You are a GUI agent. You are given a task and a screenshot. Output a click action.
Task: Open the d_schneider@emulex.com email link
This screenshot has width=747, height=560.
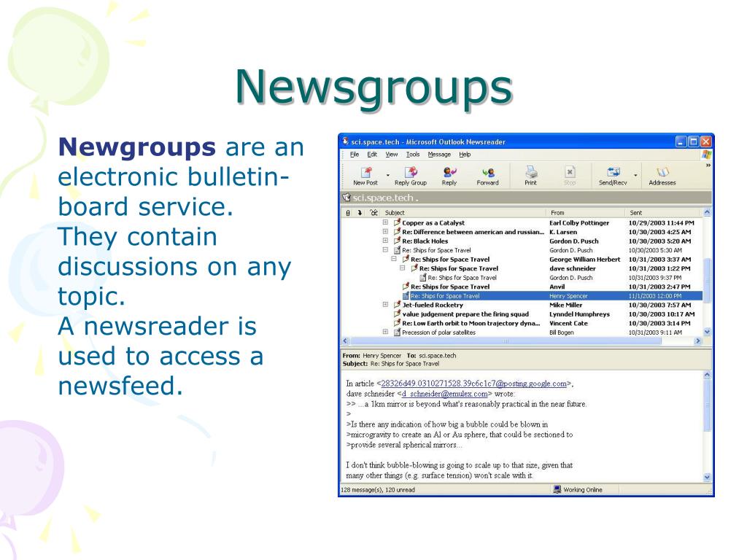tap(444, 394)
